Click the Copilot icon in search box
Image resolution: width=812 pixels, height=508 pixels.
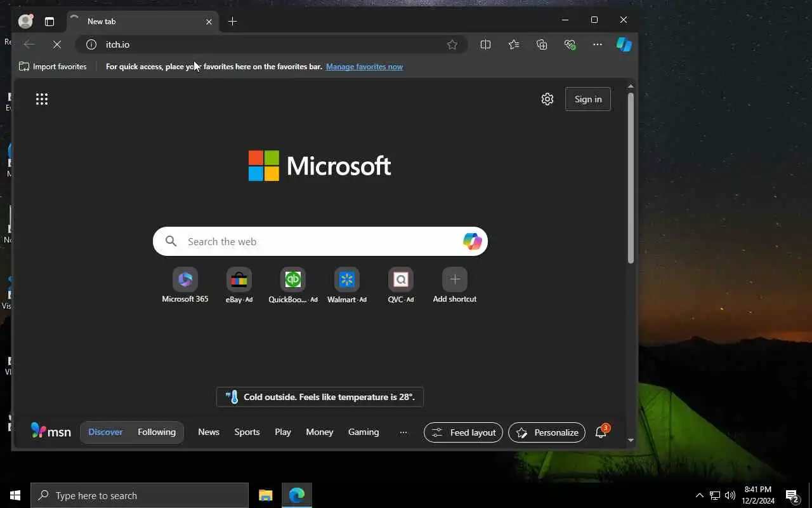pos(472,241)
